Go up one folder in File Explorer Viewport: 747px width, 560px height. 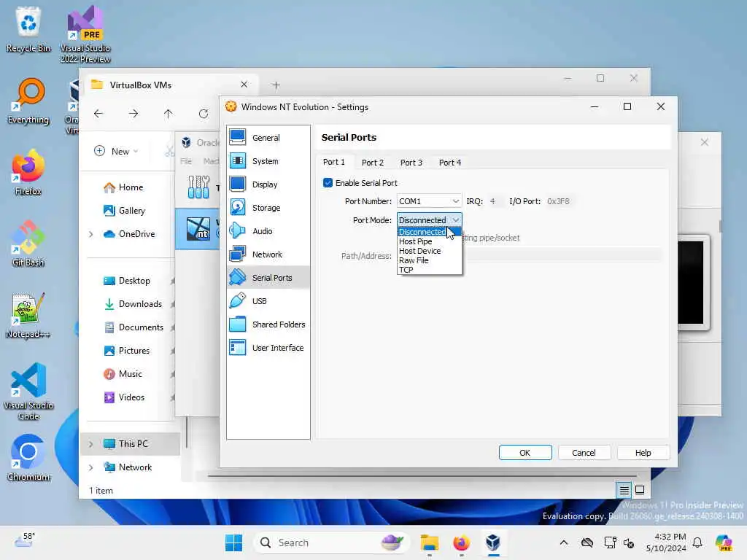click(x=169, y=114)
